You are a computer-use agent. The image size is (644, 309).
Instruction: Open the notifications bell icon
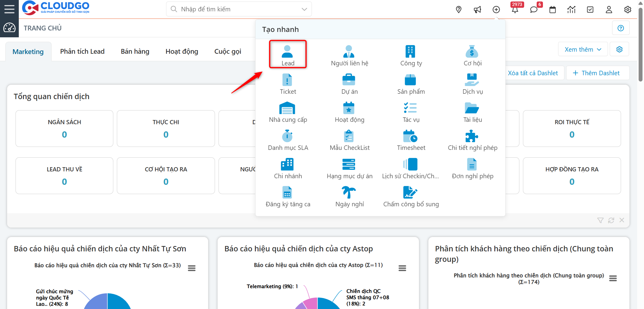(x=515, y=10)
